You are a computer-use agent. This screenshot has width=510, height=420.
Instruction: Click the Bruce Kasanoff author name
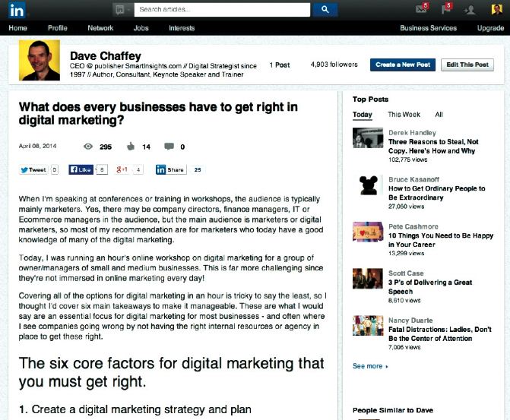[x=413, y=179]
